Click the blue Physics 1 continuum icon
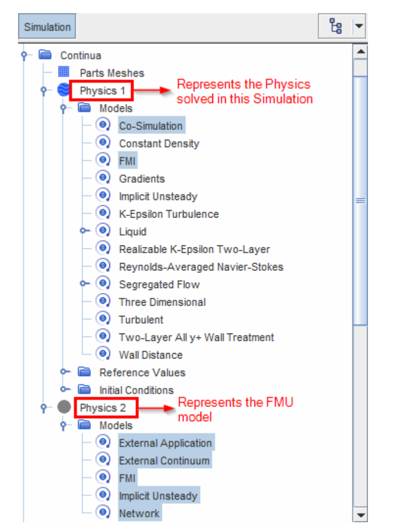This screenshot has height=532, width=411. (x=64, y=90)
